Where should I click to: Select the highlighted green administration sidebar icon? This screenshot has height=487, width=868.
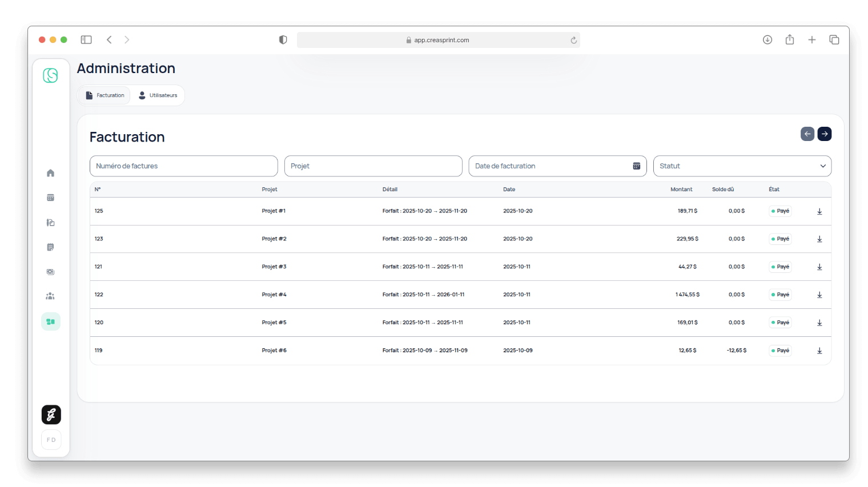click(x=51, y=321)
